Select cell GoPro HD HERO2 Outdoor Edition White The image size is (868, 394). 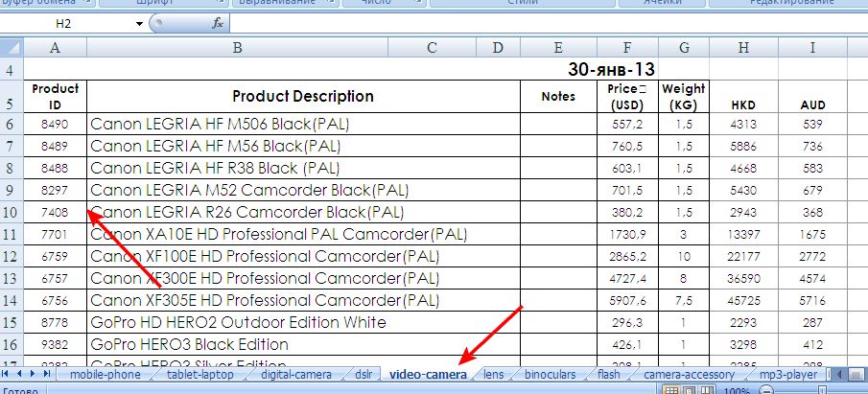click(303, 322)
